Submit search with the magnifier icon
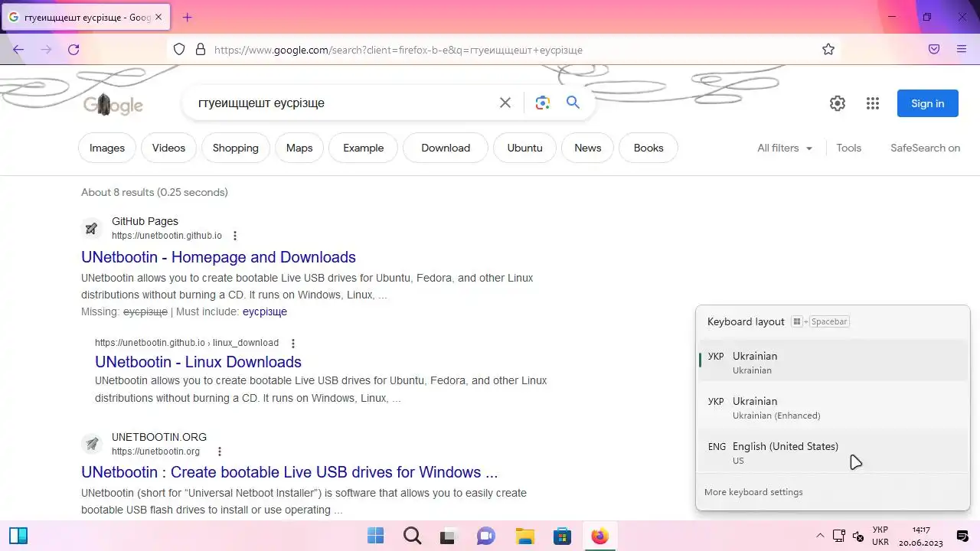The image size is (980, 551). pyautogui.click(x=573, y=103)
